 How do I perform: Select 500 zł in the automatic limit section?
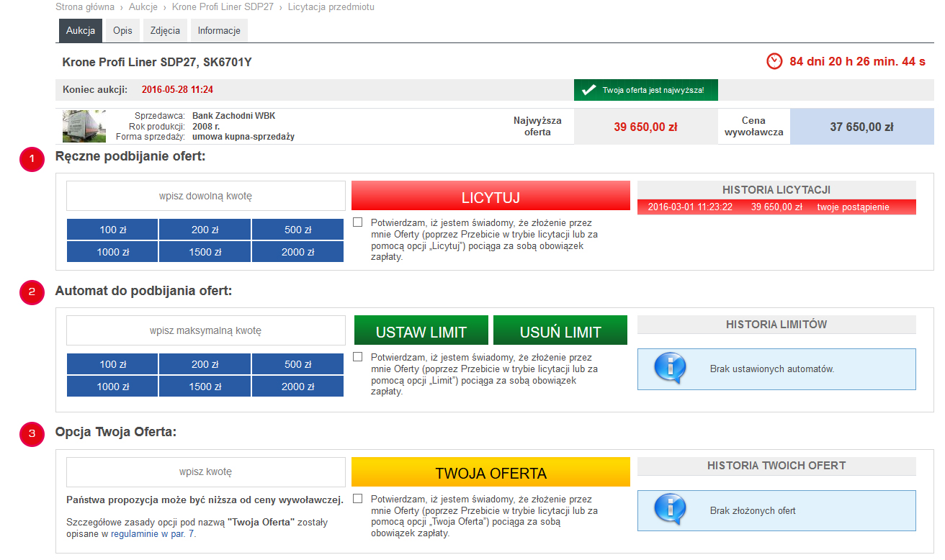pyautogui.click(x=297, y=364)
